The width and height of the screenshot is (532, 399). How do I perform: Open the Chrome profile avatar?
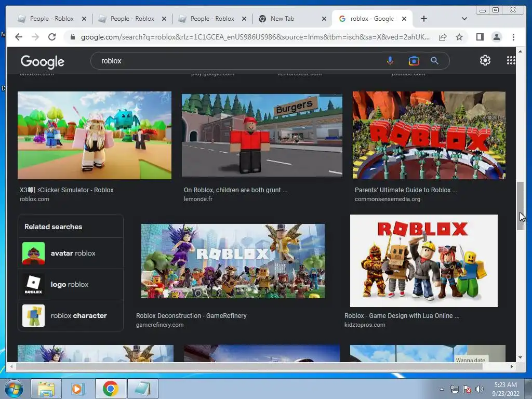pyautogui.click(x=496, y=37)
